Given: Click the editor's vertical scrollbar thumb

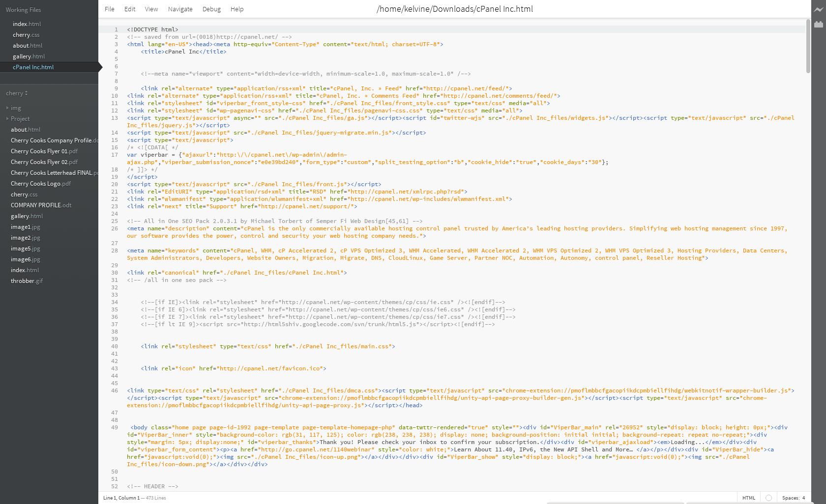Looking at the screenshot, I should pyautogui.click(x=808, y=46).
